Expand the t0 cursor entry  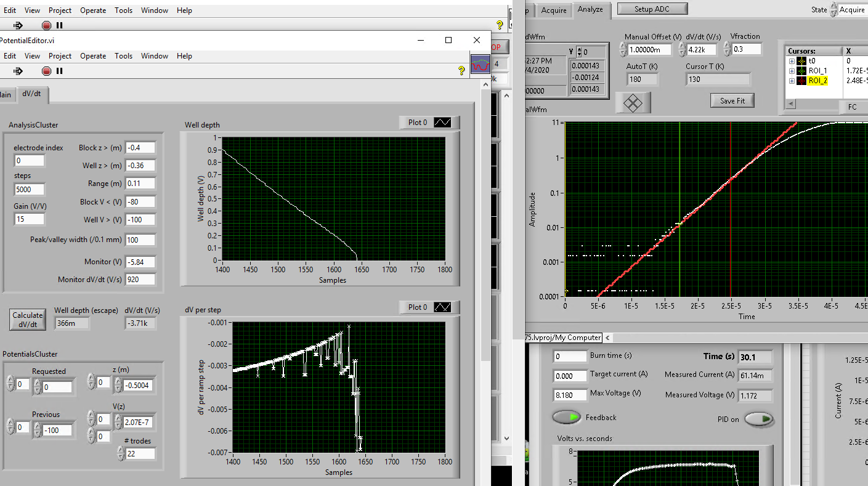(x=792, y=62)
